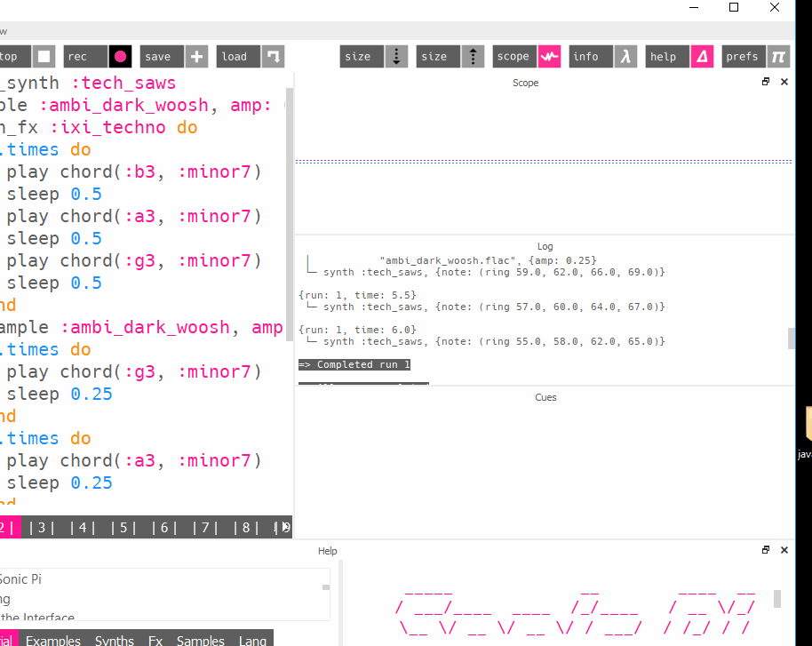Decrease text size with the down-arrow icon
The height and width of the screenshot is (646, 812).
[396, 56]
